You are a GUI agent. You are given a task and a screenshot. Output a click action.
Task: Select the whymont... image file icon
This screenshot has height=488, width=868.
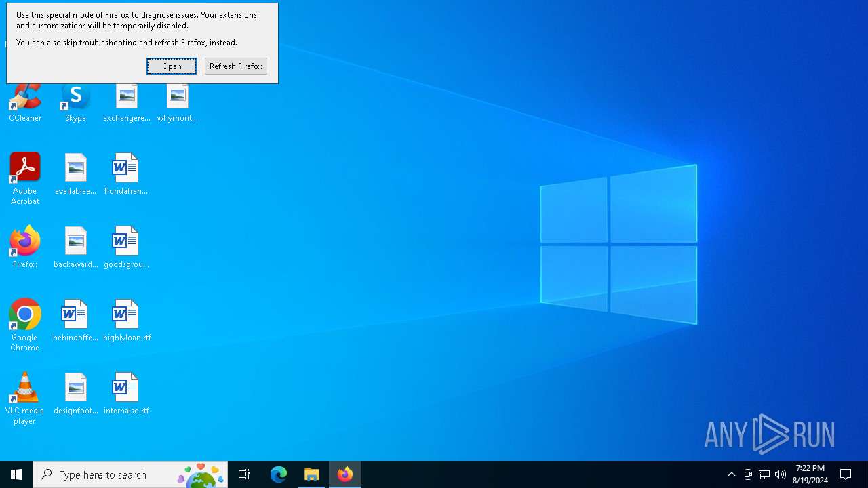[177, 103]
